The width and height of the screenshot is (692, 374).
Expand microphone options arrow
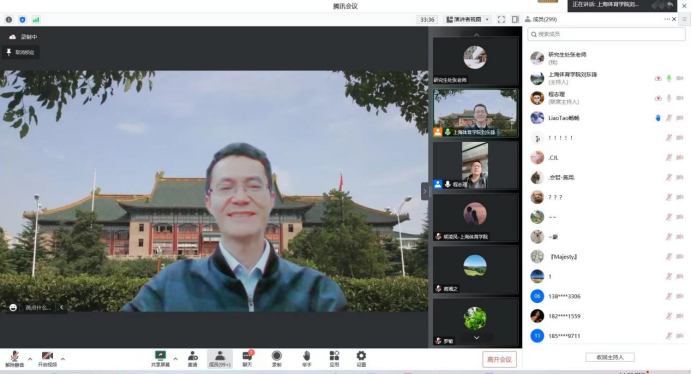coord(30,359)
